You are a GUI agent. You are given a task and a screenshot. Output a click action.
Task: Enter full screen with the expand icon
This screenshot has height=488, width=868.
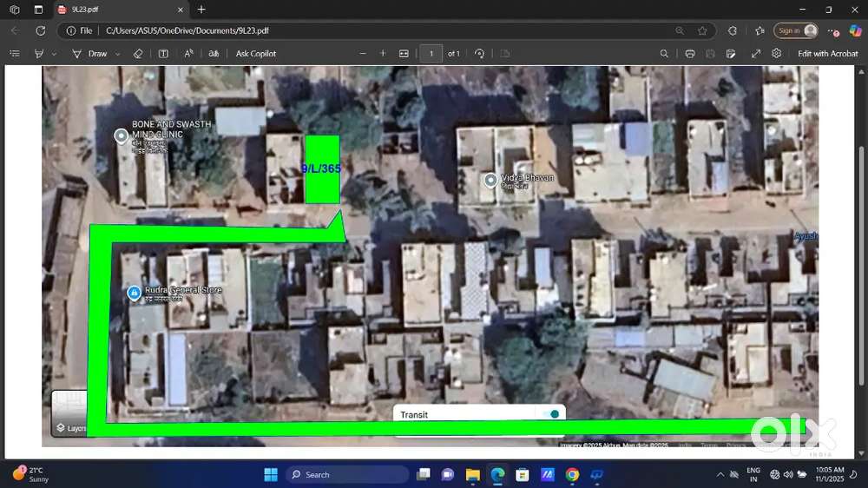tap(756, 54)
